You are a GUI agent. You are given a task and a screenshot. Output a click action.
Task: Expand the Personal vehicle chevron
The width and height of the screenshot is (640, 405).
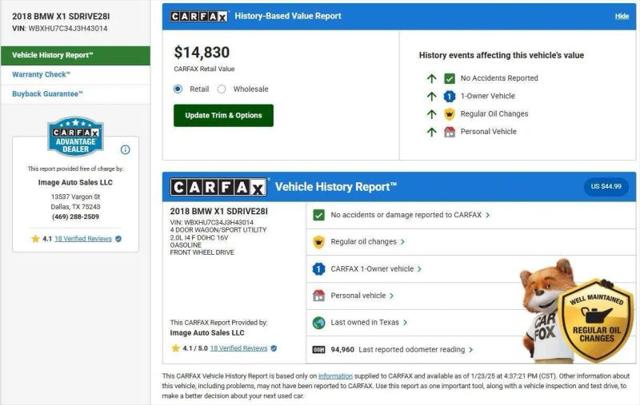391,296
